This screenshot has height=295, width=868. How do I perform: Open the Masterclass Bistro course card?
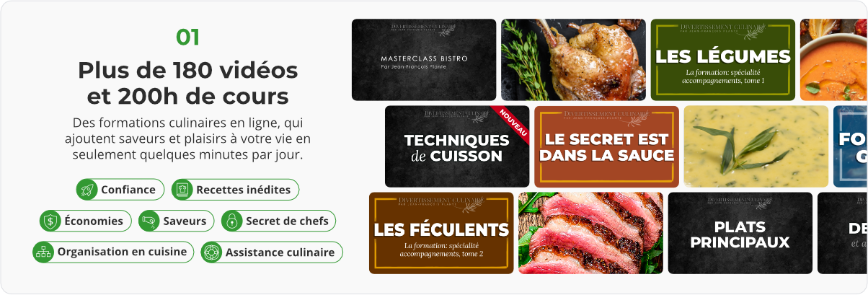tap(424, 60)
